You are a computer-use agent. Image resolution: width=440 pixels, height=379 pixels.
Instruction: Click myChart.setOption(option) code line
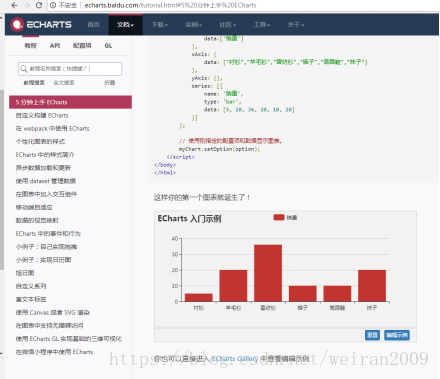tap(219, 149)
